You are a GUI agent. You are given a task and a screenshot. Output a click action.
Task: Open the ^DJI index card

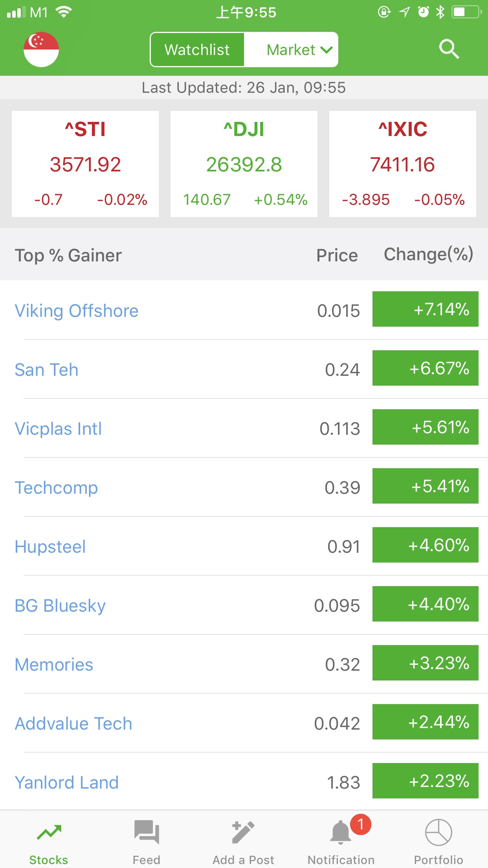(244, 164)
